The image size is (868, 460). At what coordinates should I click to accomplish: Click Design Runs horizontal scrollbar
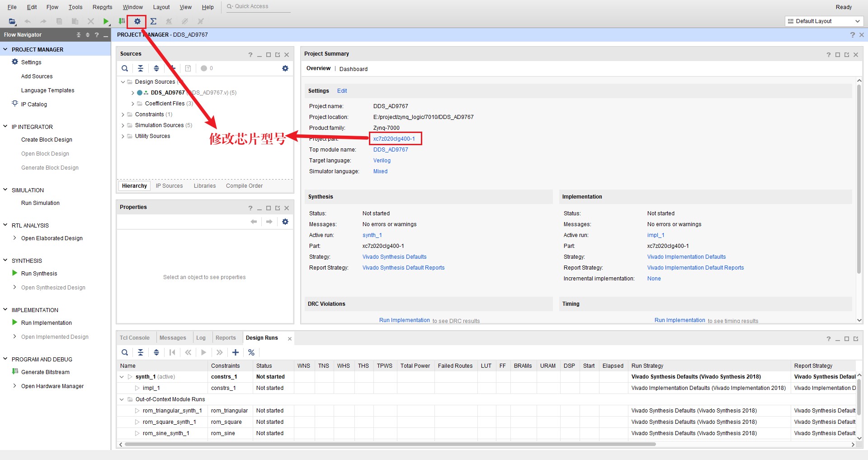point(390,444)
